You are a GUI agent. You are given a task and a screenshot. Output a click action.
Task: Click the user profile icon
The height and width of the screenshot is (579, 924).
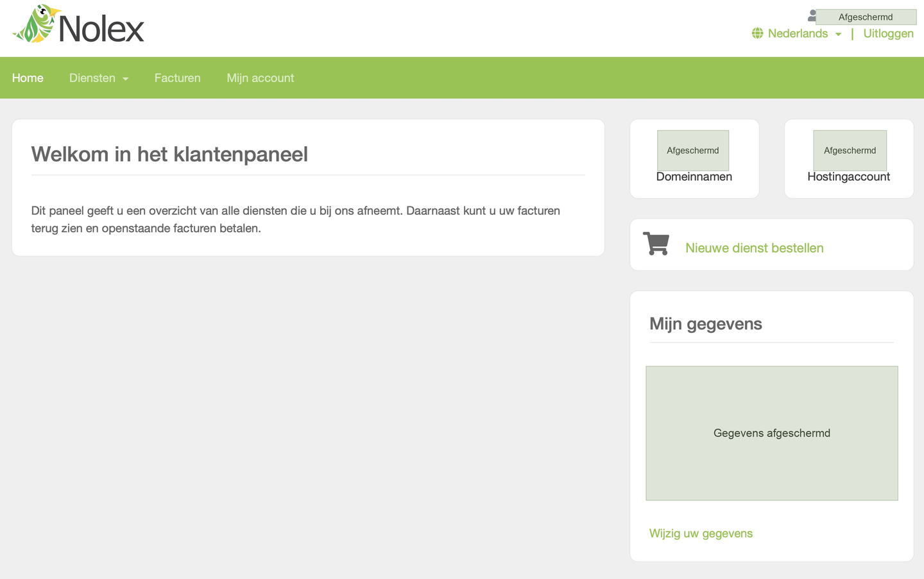(x=812, y=16)
